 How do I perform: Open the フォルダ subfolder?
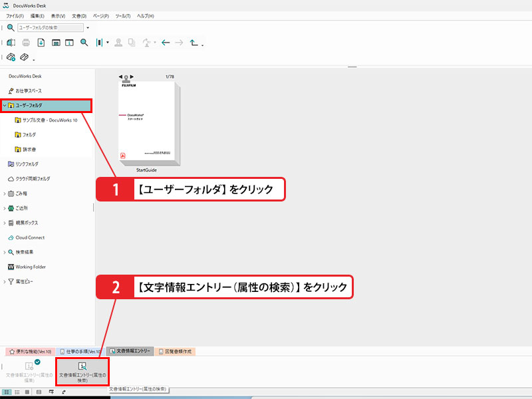25,135
